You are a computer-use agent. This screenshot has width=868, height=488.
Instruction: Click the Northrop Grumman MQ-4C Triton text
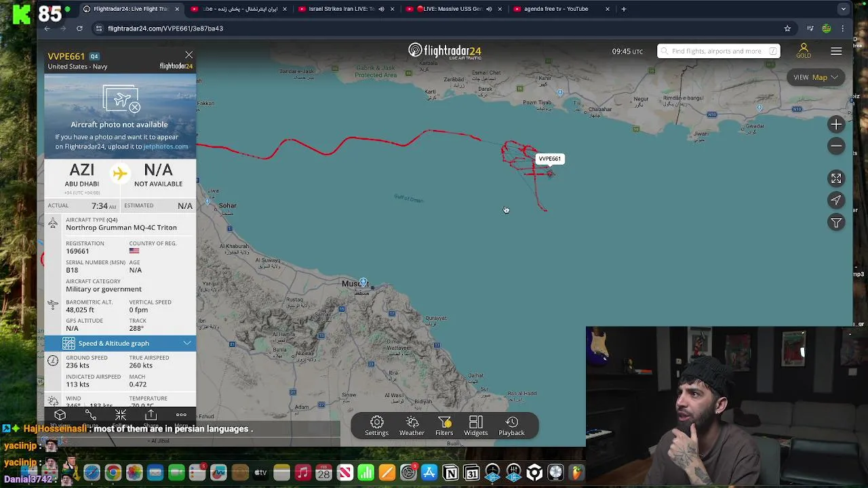tap(121, 228)
